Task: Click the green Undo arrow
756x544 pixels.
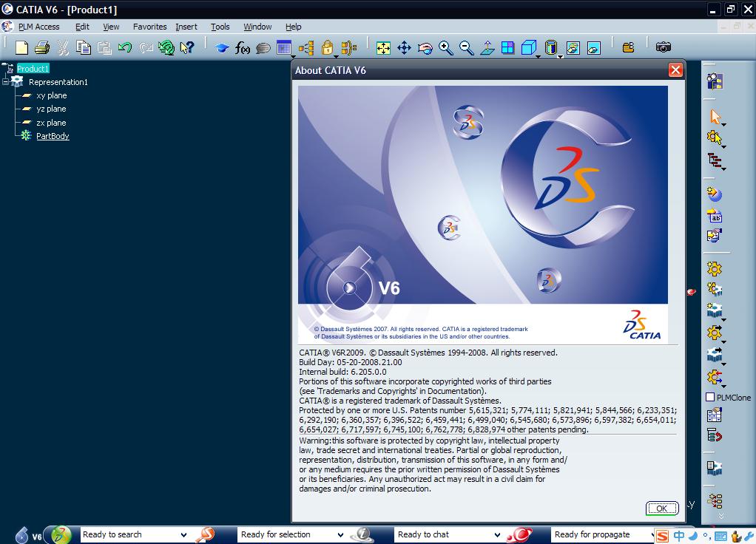Action: pyautogui.click(x=125, y=47)
